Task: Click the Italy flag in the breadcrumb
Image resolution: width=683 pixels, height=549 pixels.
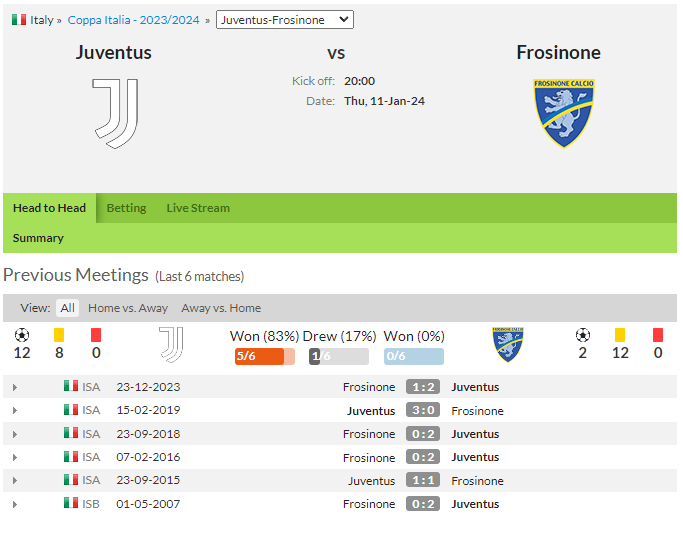Action: [x=19, y=20]
